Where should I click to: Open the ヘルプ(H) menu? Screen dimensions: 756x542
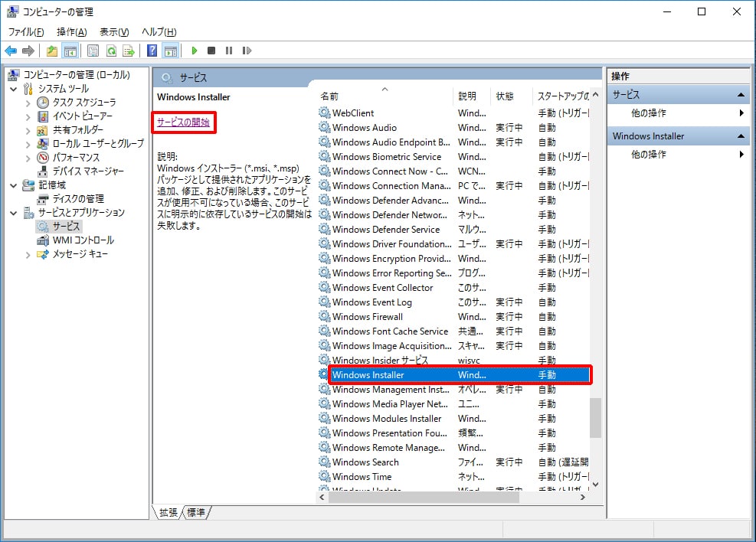pos(159,32)
